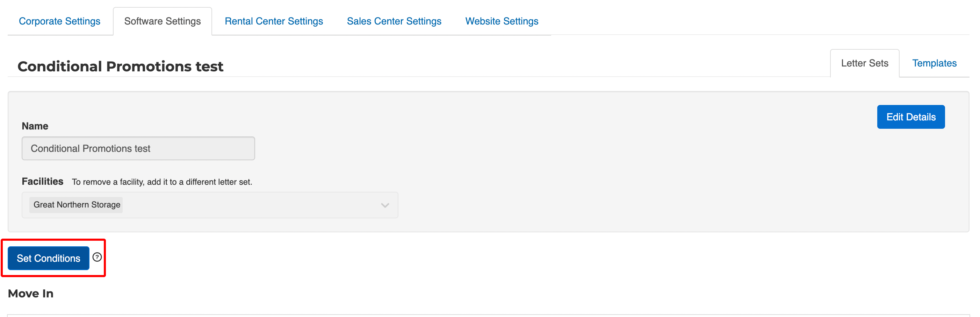
Task: Click the Facilities field label
Action: point(42,181)
